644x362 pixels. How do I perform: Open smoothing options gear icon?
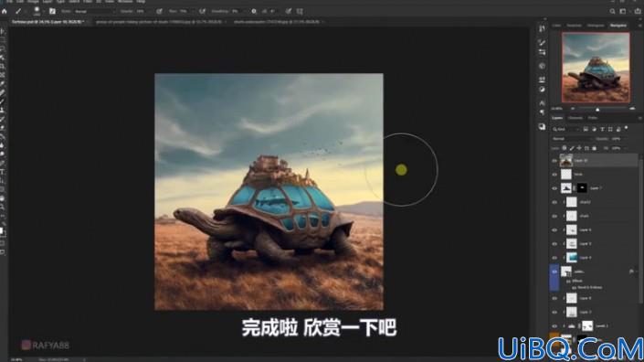coord(254,12)
